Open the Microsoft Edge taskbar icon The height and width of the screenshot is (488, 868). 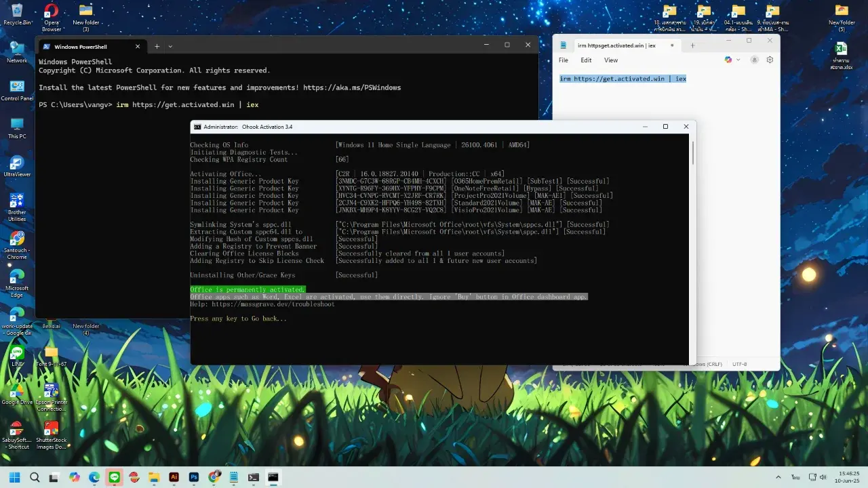(94, 477)
